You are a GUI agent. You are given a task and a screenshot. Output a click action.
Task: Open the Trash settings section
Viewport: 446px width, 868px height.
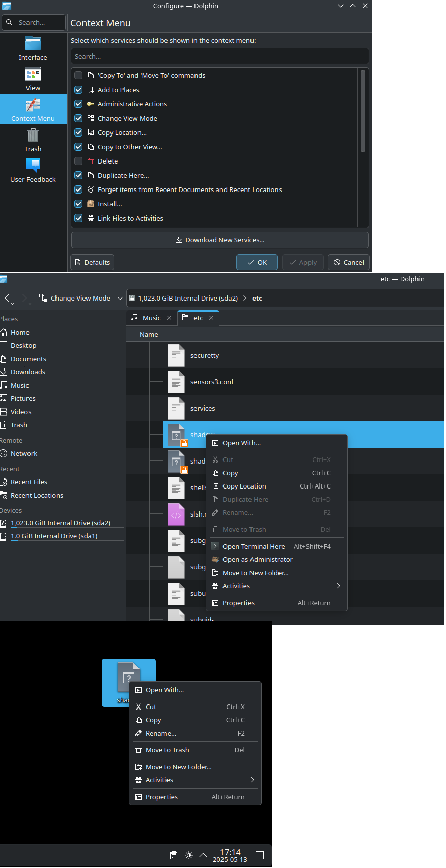(x=33, y=140)
